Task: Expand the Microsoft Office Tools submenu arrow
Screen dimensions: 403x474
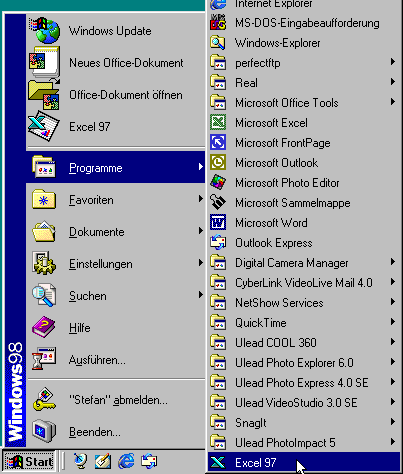Action: pyautogui.click(x=393, y=102)
